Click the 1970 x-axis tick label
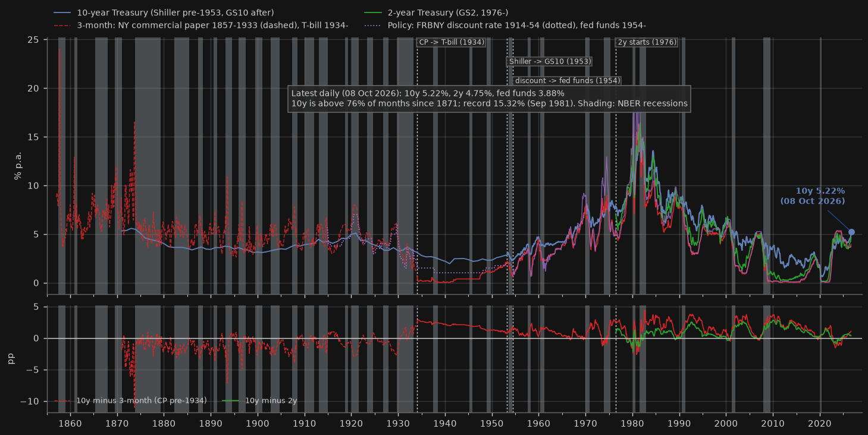868x435 pixels. [x=586, y=423]
